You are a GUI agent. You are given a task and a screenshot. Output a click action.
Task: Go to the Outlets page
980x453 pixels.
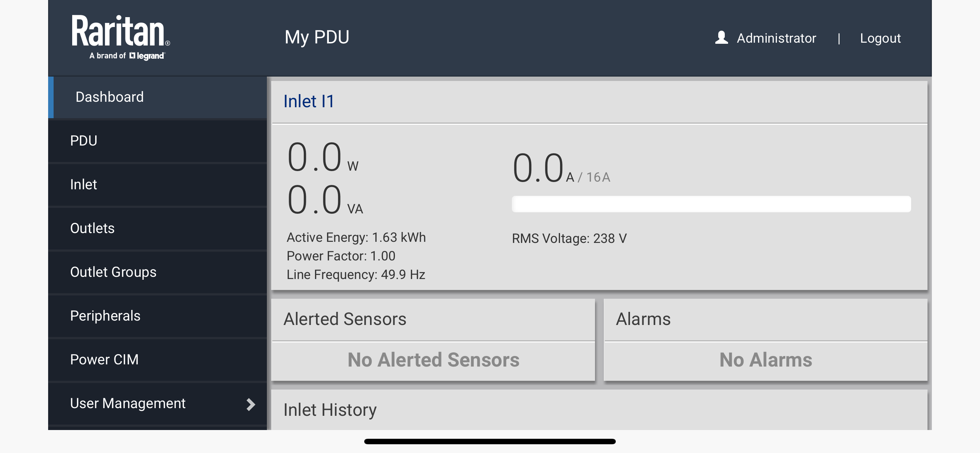[157, 228]
